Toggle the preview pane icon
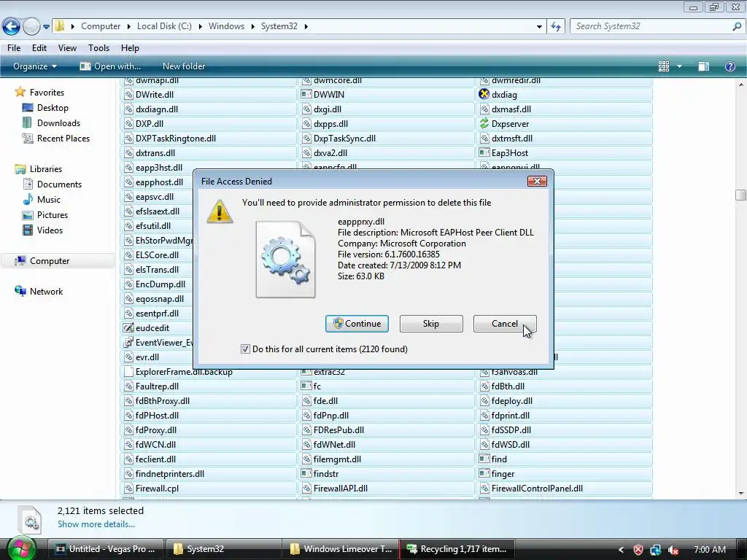 704,66
